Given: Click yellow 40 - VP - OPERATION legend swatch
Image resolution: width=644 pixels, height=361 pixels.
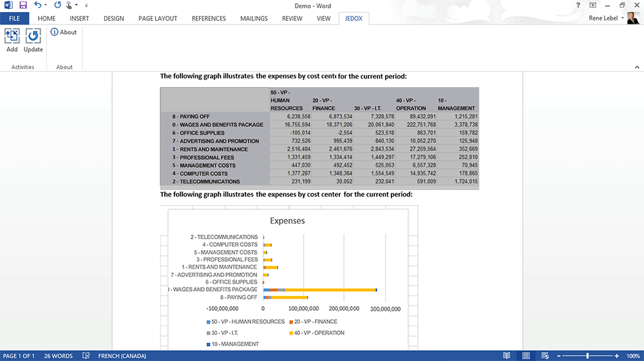Looking at the screenshot, I should [x=291, y=333].
